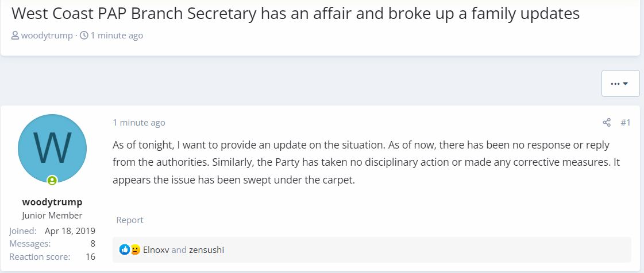Click the reaction score value 16
Screen dimensions: 644x273
point(90,257)
